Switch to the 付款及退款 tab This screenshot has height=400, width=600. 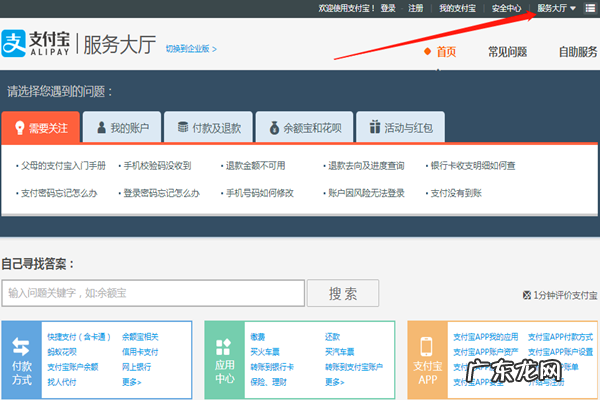tap(209, 127)
